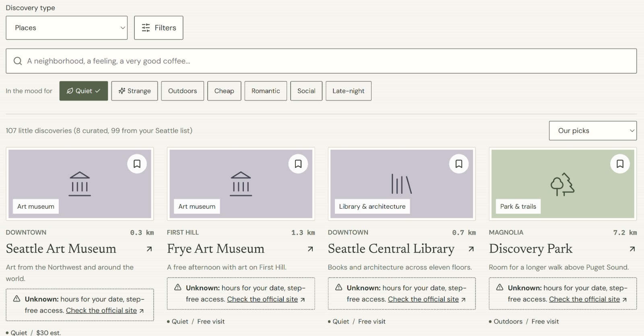
Task: Save Seattle Central Library bookmark icon
Action: coord(459,164)
